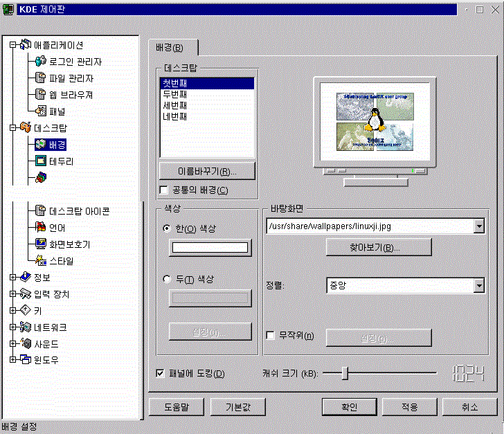Viewport: 504px width, 434px height.
Task: Click the 색상 section 설정 setup button
Action: [x=210, y=332]
